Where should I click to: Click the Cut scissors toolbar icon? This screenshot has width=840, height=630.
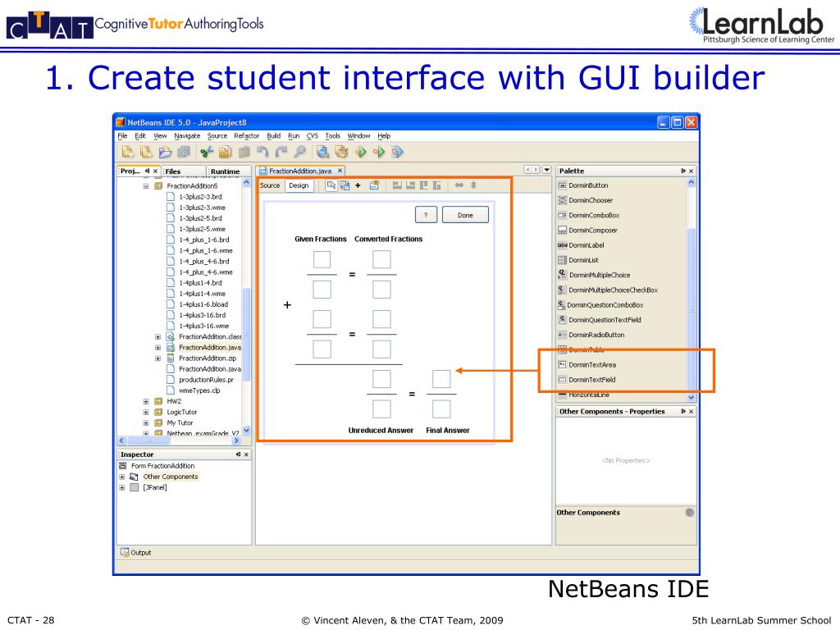pos(206,152)
